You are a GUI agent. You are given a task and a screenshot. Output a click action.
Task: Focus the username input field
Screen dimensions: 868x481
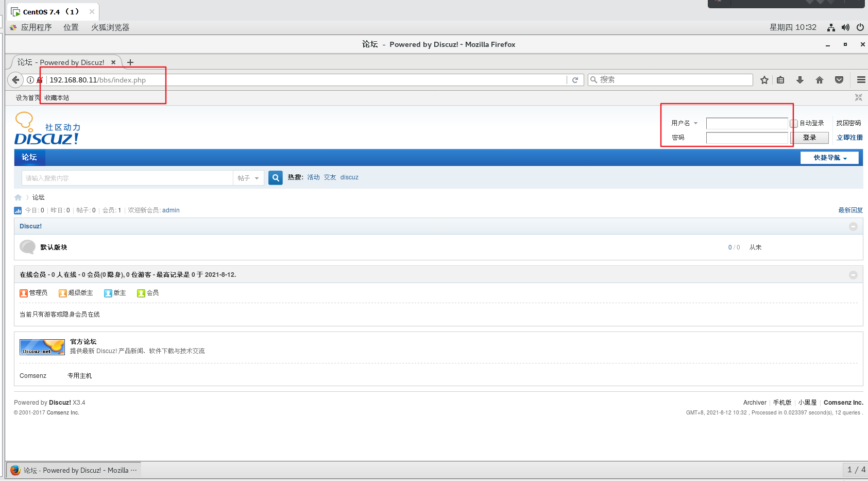[x=747, y=123]
